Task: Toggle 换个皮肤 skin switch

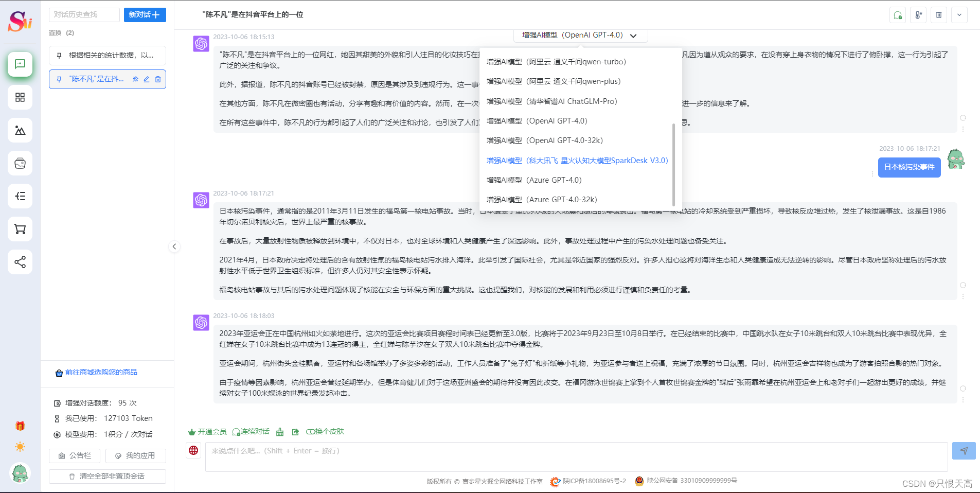Action: [x=325, y=432]
